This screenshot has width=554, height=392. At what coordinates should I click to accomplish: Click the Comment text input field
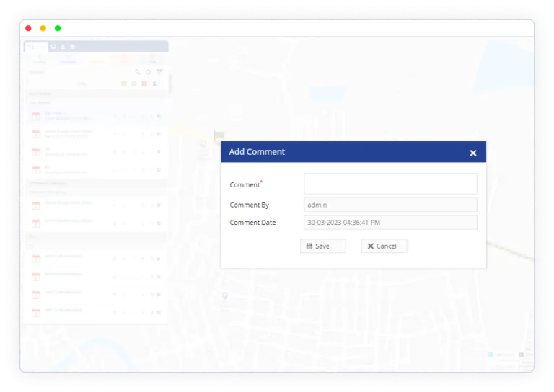point(390,184)
